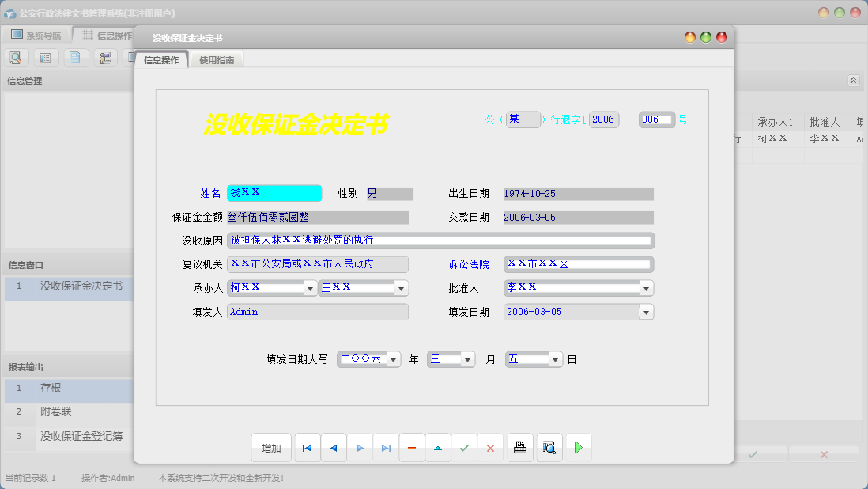
Task: Open the 批准人 dropdown showing 李XX
Action: [x=644, y=288]
